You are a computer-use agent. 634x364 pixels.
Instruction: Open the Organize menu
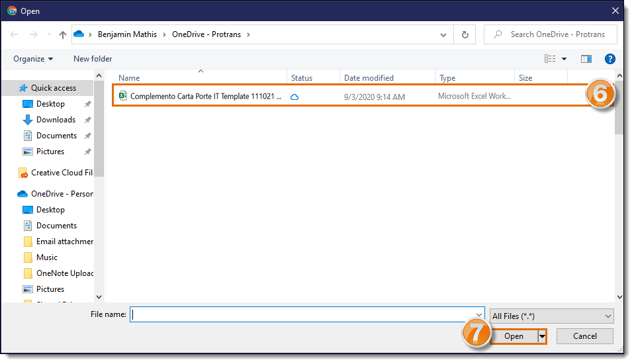tap(33, 59)
